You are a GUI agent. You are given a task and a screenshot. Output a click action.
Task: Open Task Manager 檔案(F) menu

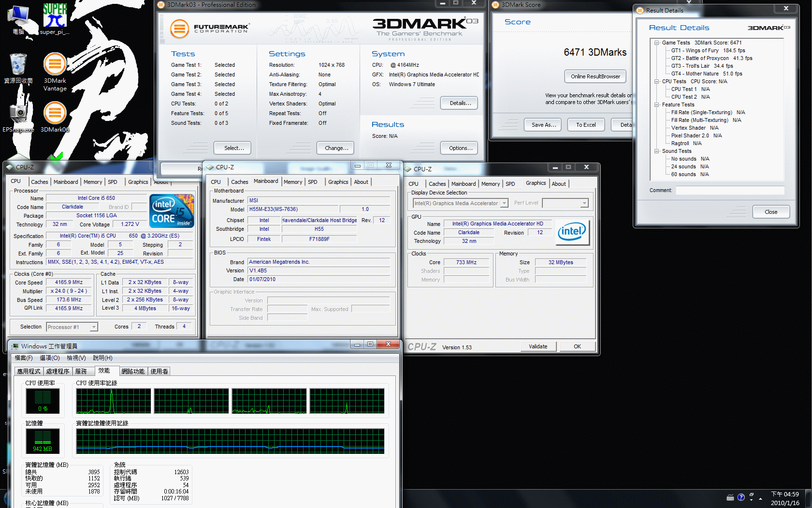pos(24,358)
